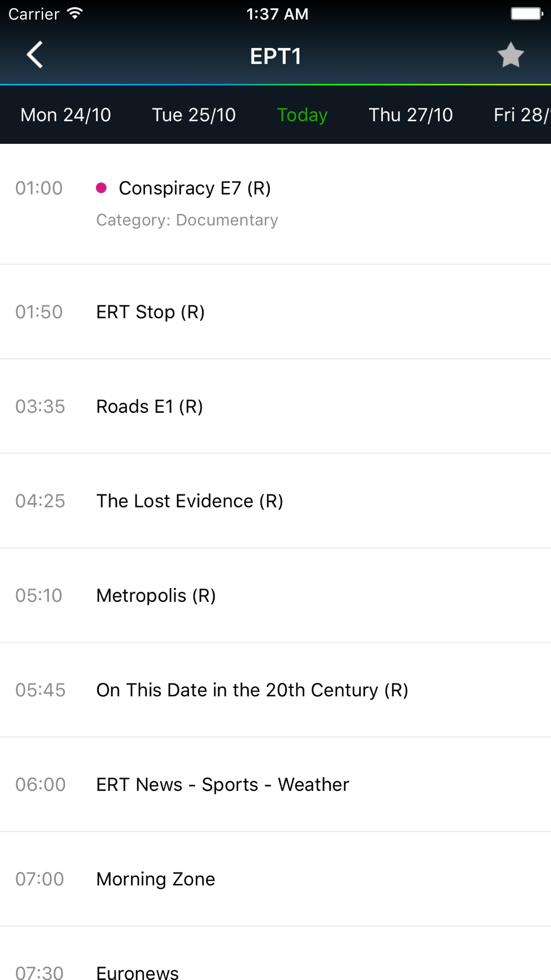Switch to the Tue 25/10 tab
The image size is (551, 980).
(x=193, y=115)
